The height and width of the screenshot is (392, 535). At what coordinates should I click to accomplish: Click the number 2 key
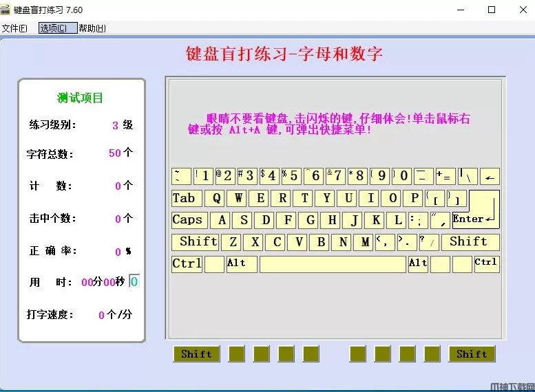[225, 176]
